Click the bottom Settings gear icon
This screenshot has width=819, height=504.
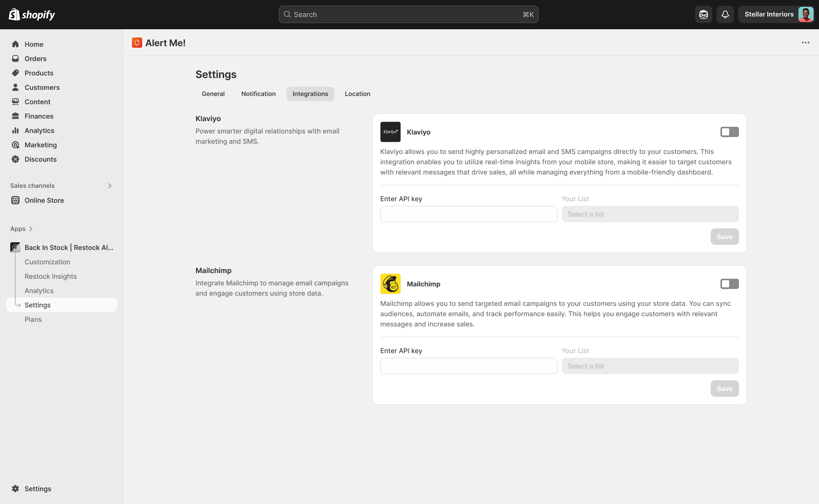click(15, 489)
